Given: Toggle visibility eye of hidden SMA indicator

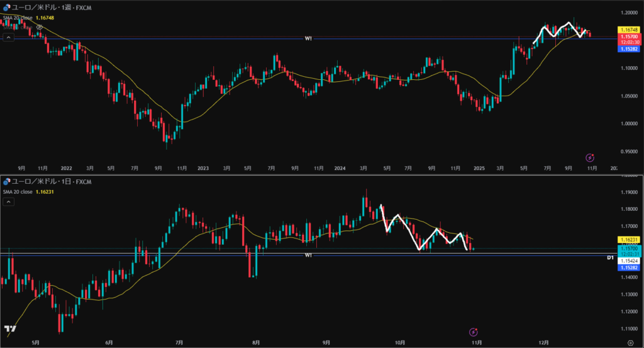Looking at the screenshot, I should 40,28.
